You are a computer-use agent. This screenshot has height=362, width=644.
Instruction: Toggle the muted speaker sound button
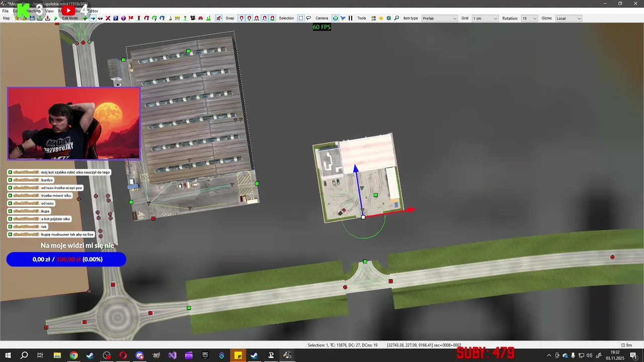[x=219, y=18]
